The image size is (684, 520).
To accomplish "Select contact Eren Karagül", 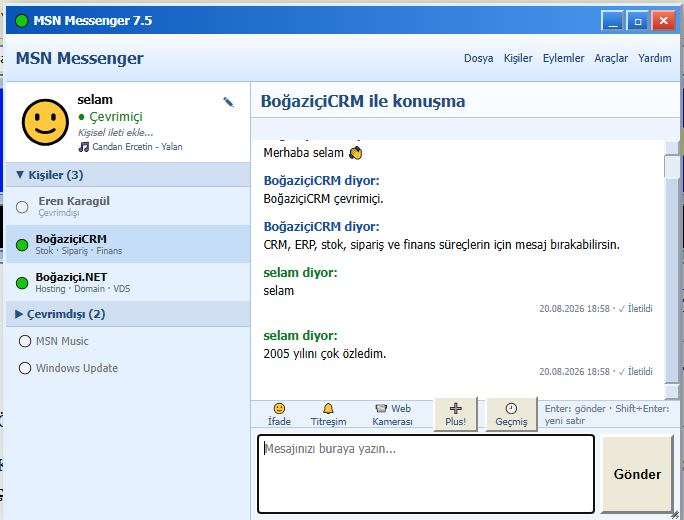I will (x=128, y=206).
